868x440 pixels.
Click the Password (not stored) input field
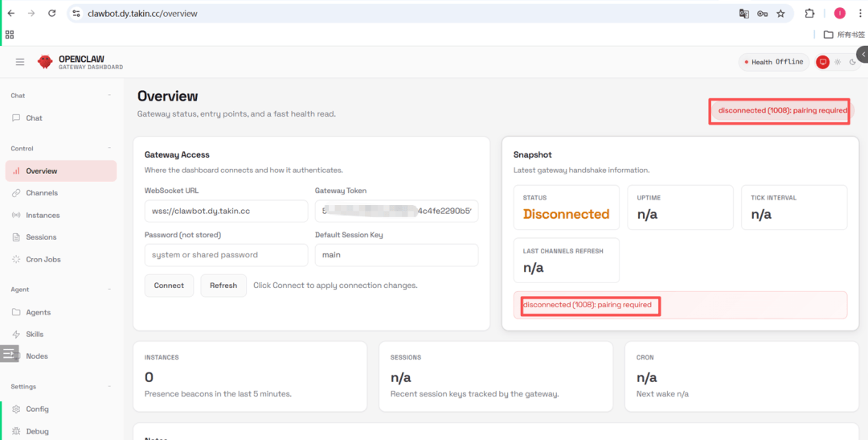226,255
